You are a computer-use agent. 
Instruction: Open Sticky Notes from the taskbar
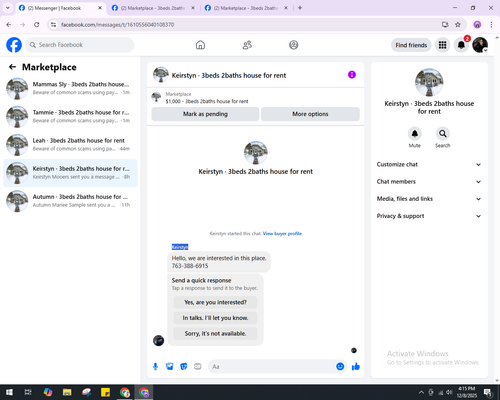[x=105, y=392]
